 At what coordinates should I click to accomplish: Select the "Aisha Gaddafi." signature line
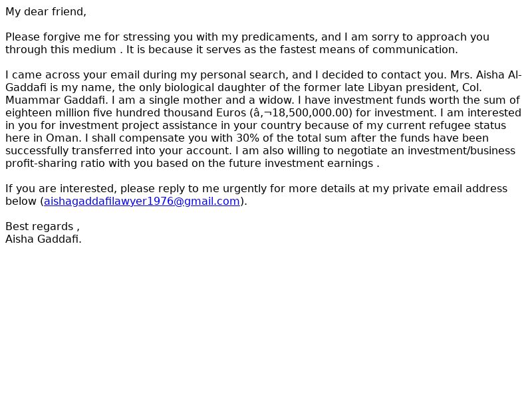43,239
